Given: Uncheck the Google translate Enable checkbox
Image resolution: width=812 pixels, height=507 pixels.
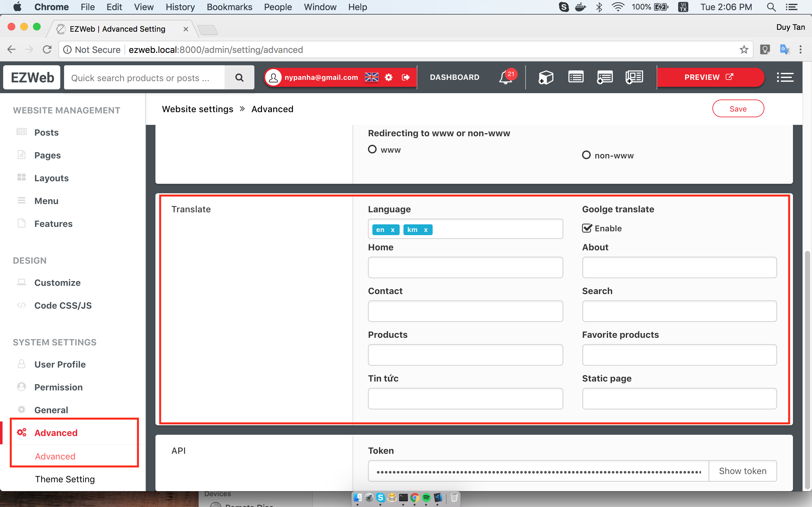Looking at the screenshot, I should (x=587, y=228).
